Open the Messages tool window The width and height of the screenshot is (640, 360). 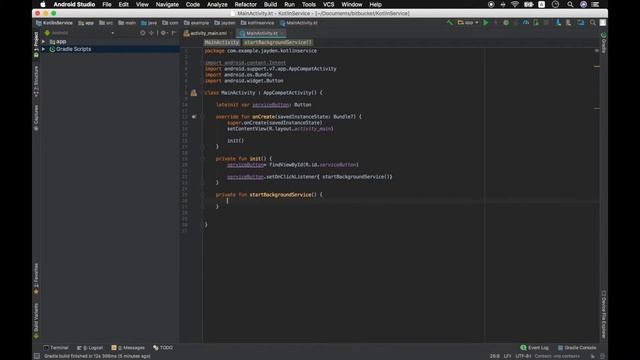[x=128, y=348]
